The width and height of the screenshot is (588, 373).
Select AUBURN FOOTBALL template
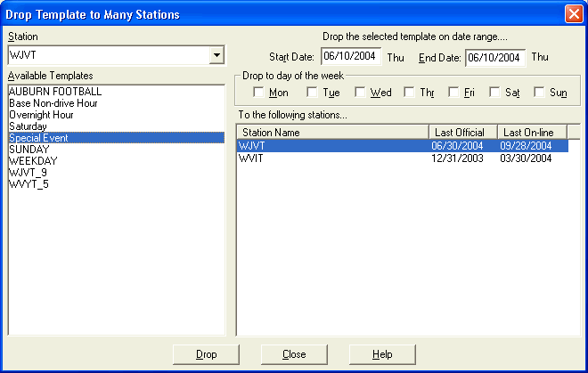click(55, 92)
